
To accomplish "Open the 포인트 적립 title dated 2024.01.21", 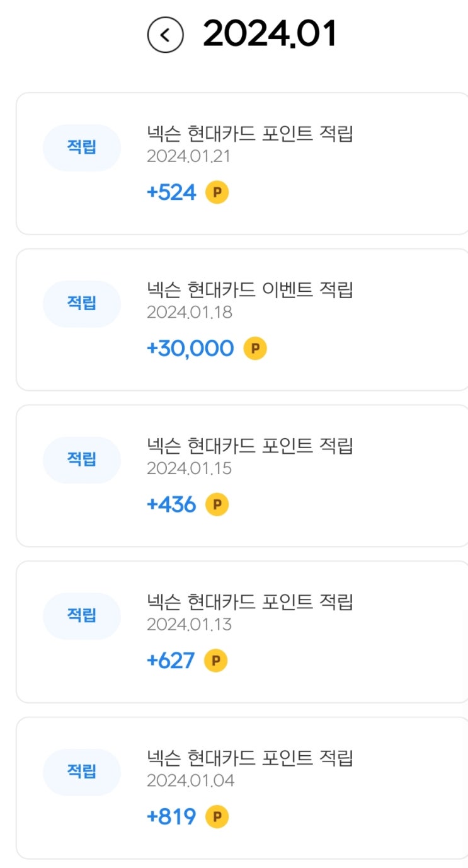I will [x=250, y=134].
